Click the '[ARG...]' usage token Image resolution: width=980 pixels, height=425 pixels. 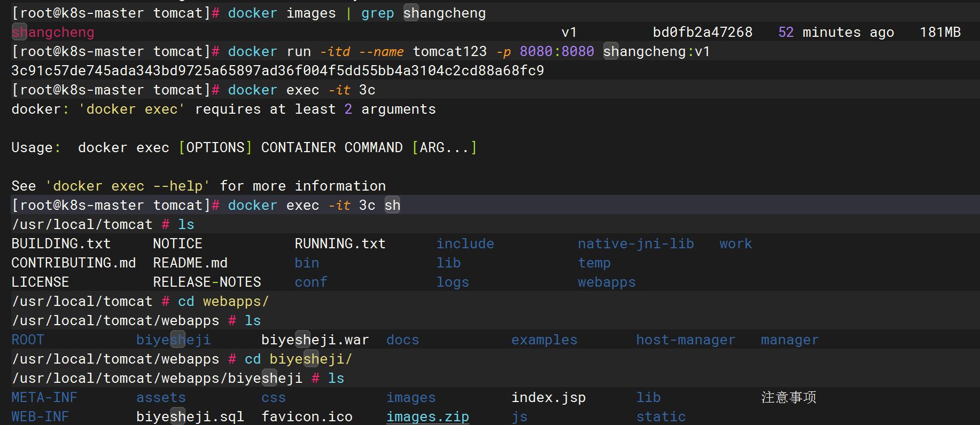coord(445,148)
